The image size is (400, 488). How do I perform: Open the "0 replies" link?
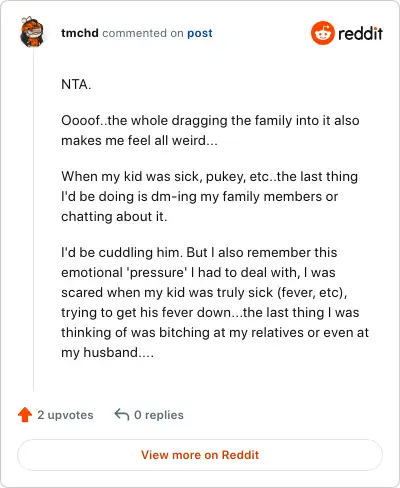[159, 415]
